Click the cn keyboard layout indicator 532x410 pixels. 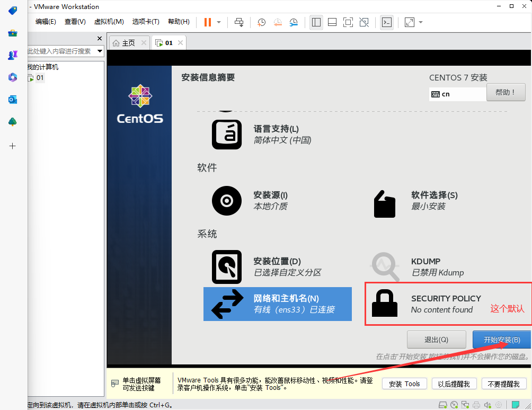point(457,94)
